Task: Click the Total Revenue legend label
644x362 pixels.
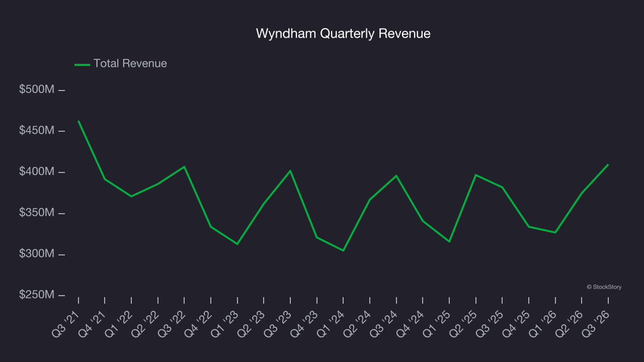Action: (x=130, y=64)
